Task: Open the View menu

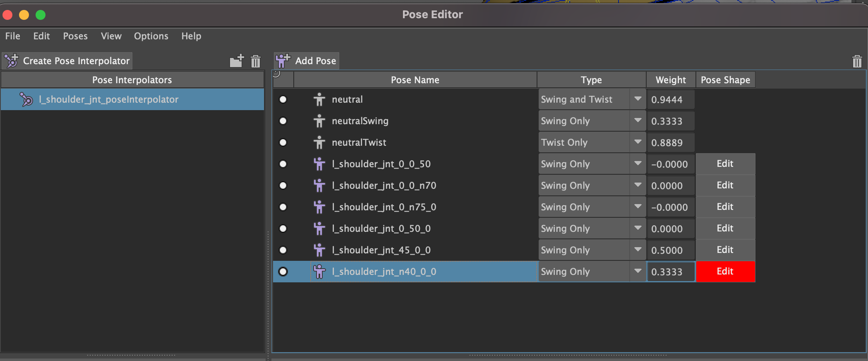Action: [x=111, y=36]
